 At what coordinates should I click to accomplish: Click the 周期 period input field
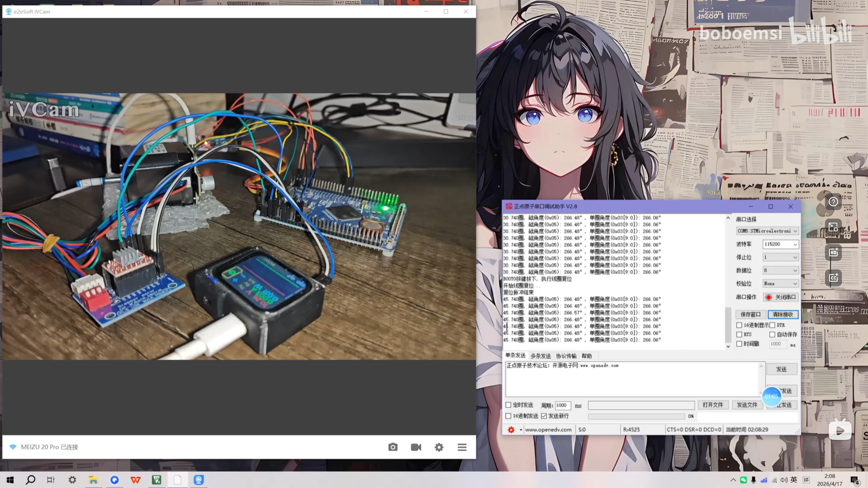coord(563,405)
